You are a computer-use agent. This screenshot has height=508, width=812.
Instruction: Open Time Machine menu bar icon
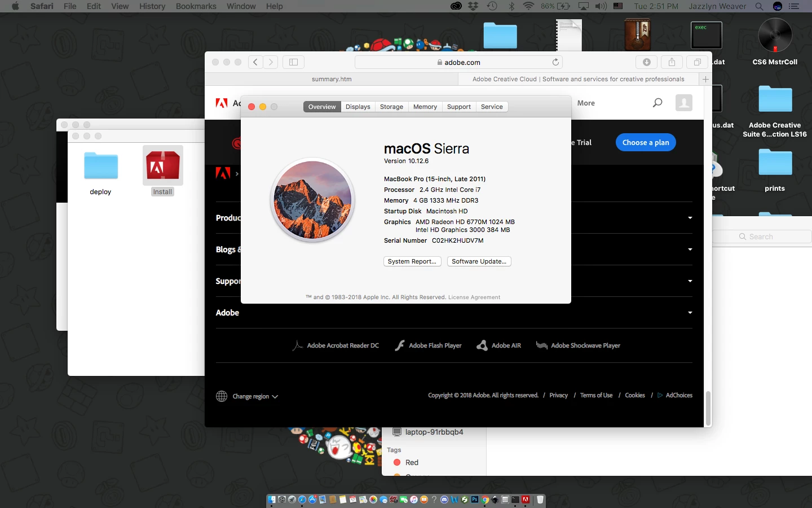[492, 6]
